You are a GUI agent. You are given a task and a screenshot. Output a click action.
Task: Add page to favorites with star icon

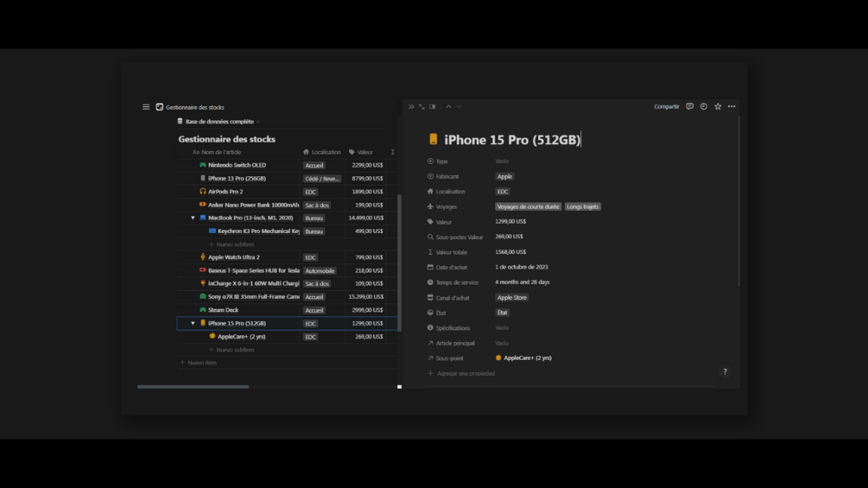tap(718, 106)
